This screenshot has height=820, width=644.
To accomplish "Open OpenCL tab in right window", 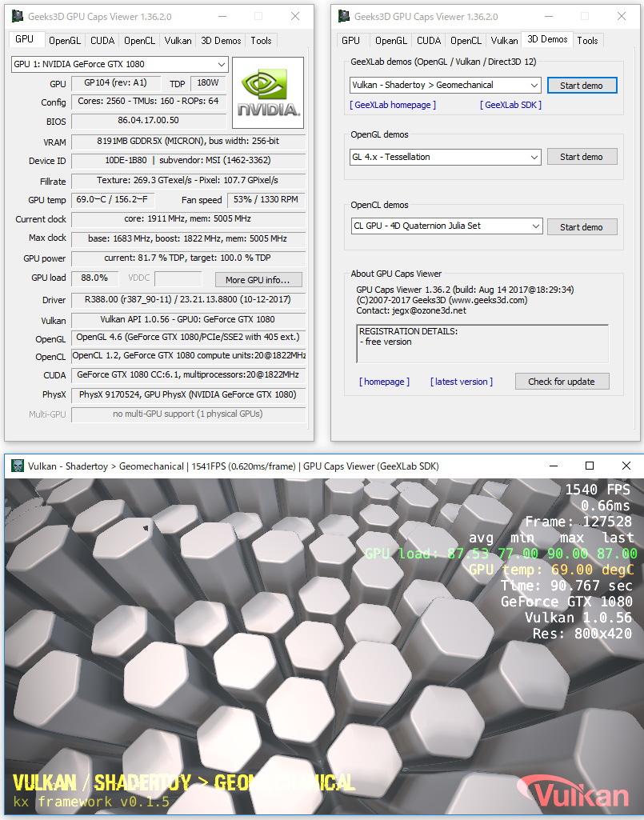I will (x=466, y=41).
